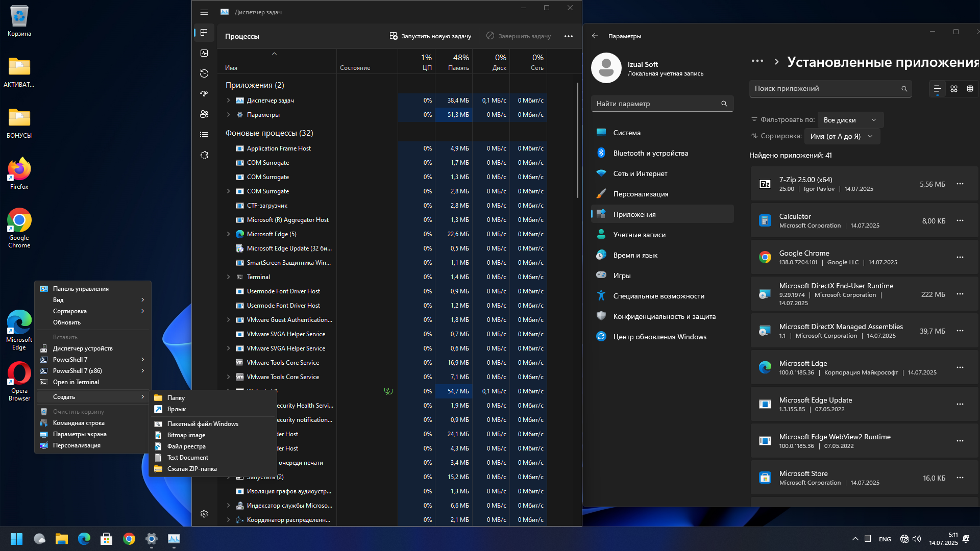The height and width of the screenshot is (551, 980).
Task: Open Users page in Task Manager sidebar
Action: (x=204, y=114)
